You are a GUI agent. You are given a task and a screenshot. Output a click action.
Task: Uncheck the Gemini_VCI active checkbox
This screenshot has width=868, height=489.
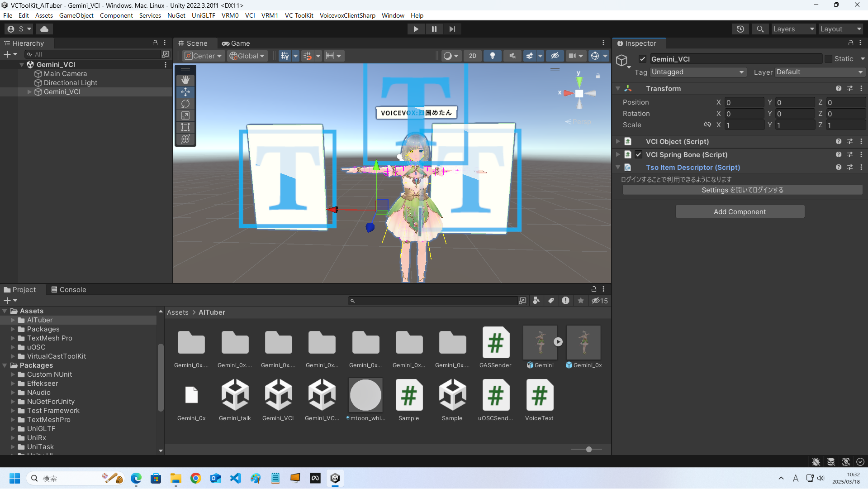tap(642, 59)
